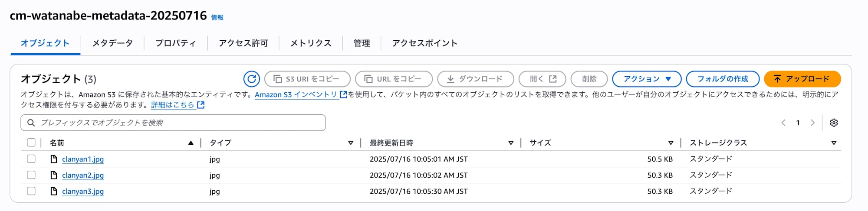Click the 情報 link beside bucket name
This screenshot has width=868, height=211.
pos(217,17)
